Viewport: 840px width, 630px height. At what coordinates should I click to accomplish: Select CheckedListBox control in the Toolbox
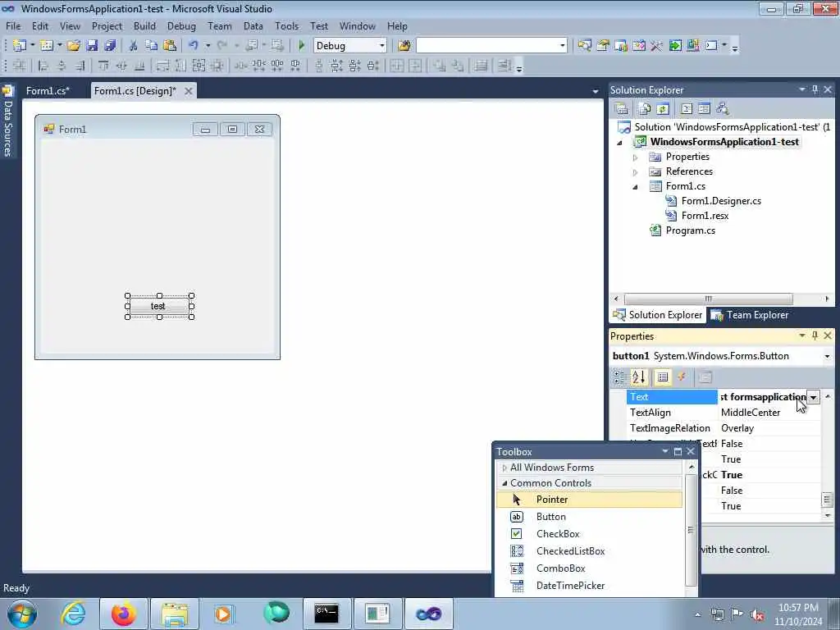589,550
